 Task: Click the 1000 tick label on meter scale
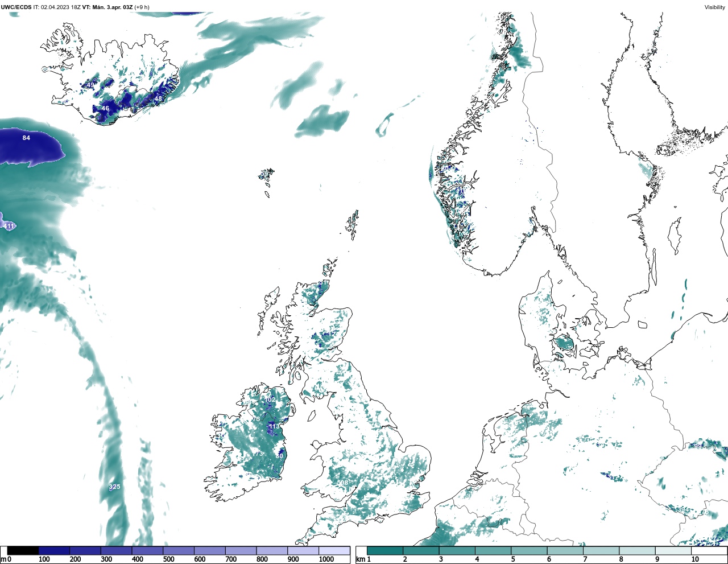pyautogui.click(x=326, y=559)
